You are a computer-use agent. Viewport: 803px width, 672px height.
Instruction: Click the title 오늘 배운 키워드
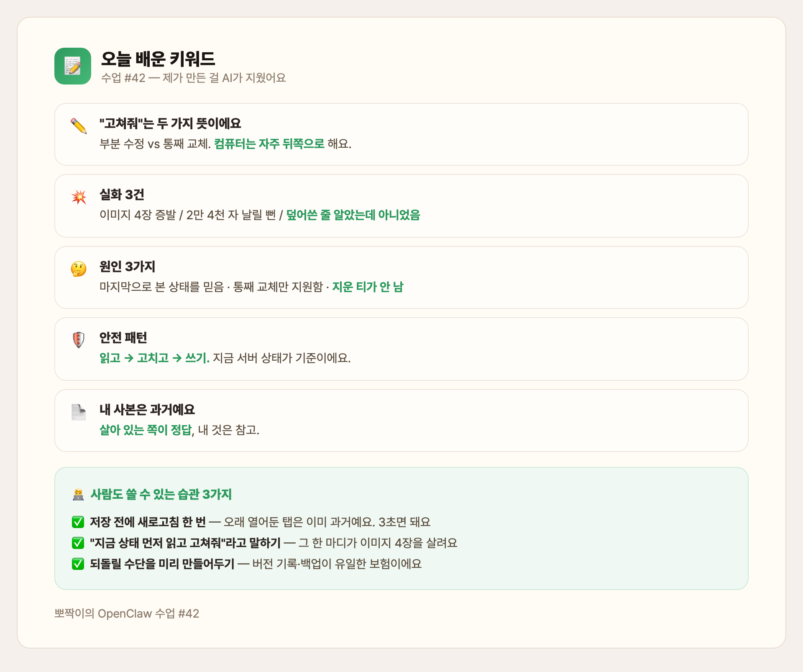tap(158, 59)
